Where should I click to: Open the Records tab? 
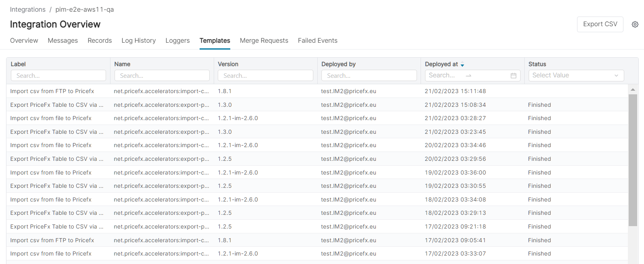(x=100, y=41)
